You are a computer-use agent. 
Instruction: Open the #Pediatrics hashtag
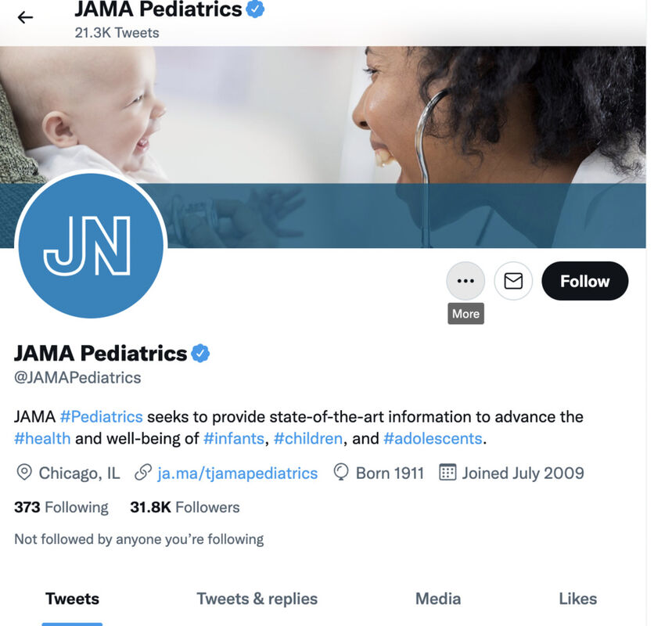(x=101, y=417)
